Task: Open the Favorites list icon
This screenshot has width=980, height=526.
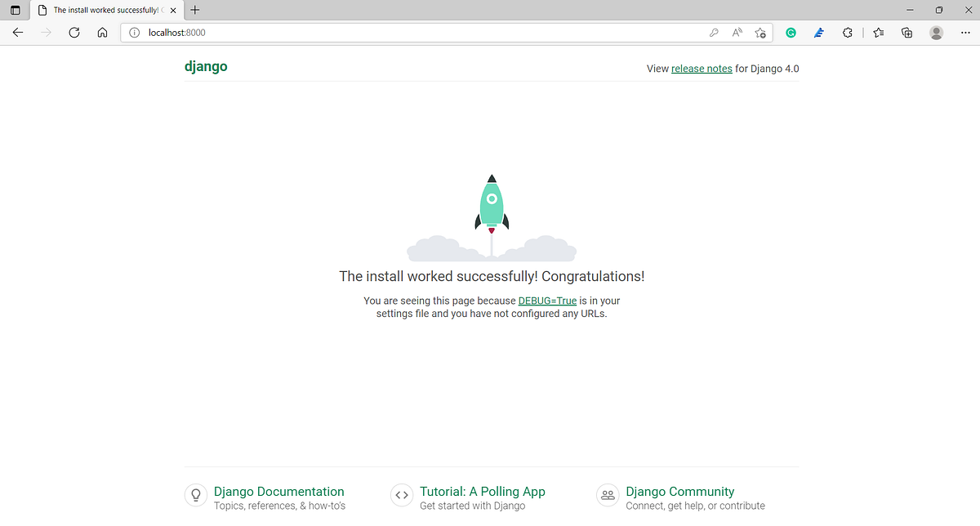Action: pos(878,33)
